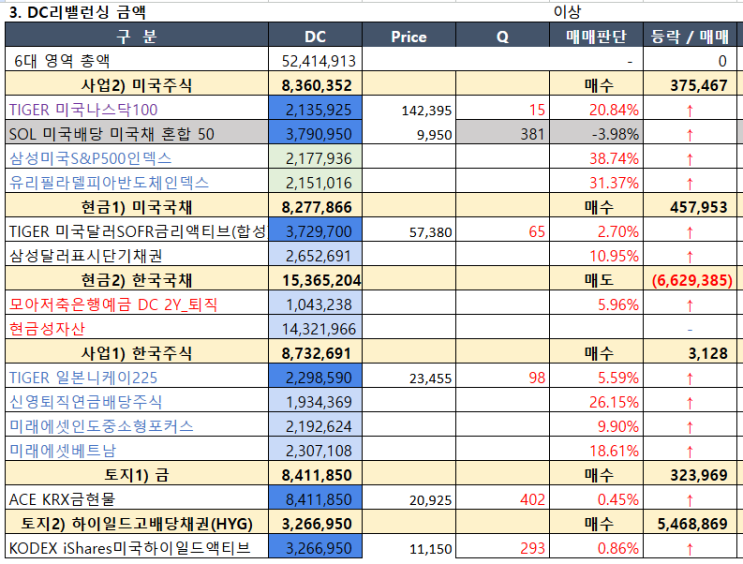Screen dimensions: 743x564
Task: Click the price 142,395
Action: pos(408,109)
